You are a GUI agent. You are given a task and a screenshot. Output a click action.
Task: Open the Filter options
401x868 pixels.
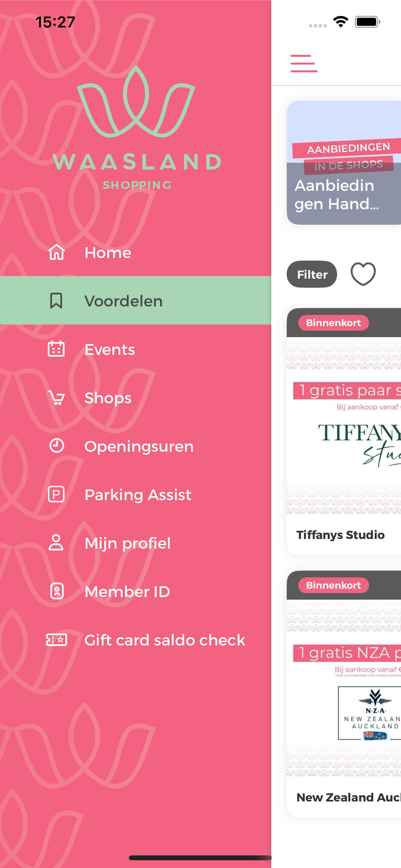coord(312,274)
